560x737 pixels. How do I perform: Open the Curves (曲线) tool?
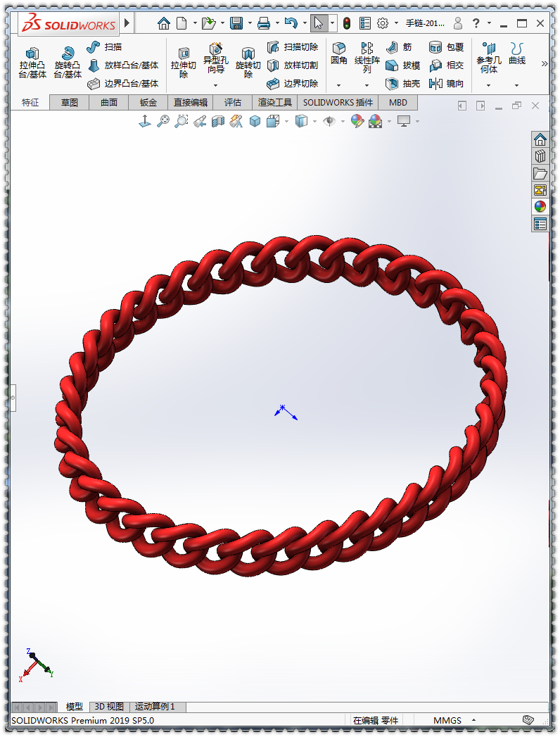pyautogui.click(x=517, y=53)
